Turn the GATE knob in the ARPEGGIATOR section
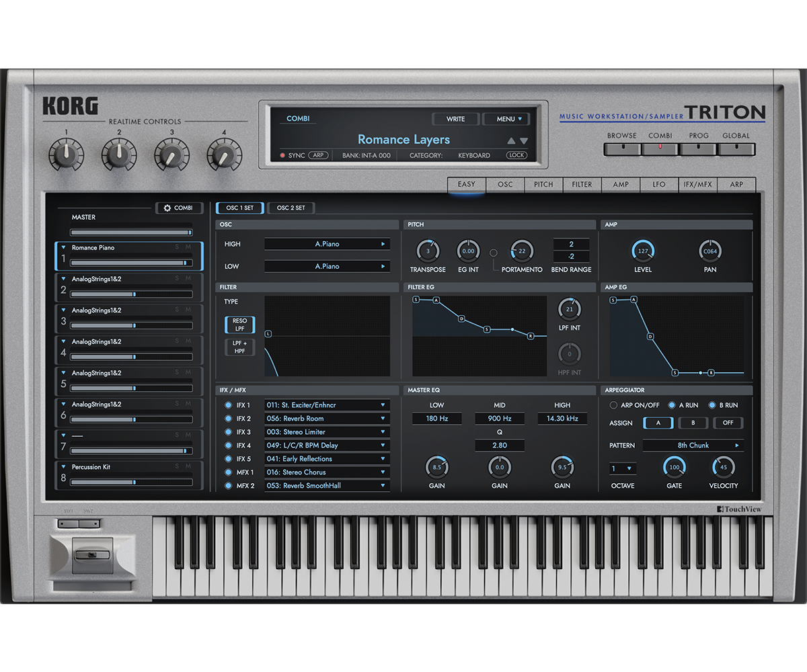 [x=675, y=468]
